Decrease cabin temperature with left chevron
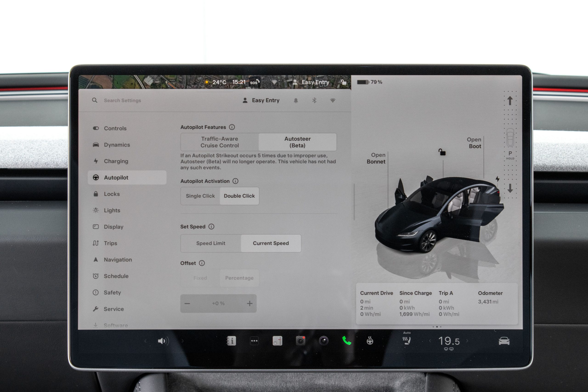The image size is (588, 392). (430, 341)
